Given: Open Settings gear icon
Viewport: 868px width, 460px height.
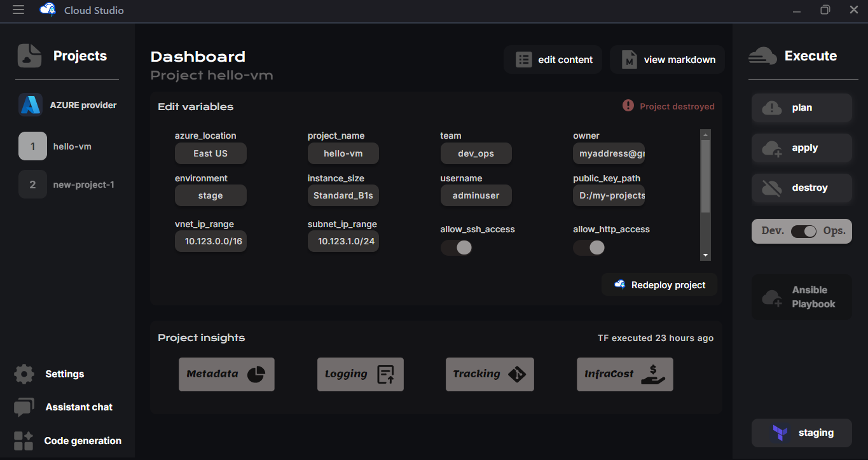Looking at the screenshot, I should click(x=24, y=374).
